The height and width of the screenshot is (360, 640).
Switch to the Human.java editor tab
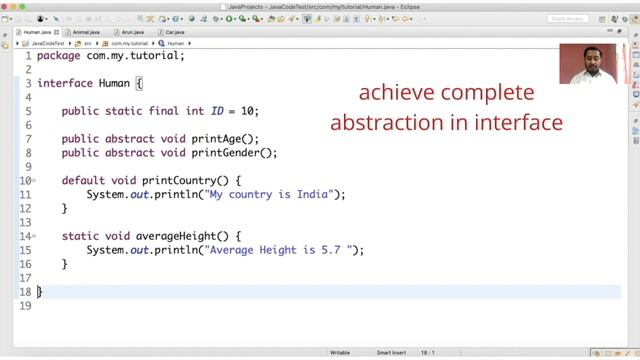[37, 32]
